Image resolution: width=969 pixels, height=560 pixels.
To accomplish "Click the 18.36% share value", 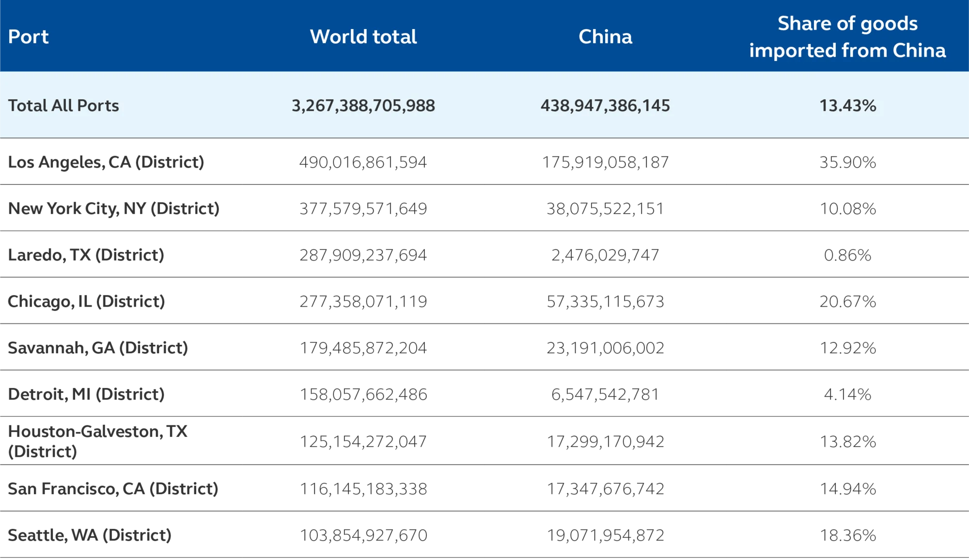I will coord(848,536).
